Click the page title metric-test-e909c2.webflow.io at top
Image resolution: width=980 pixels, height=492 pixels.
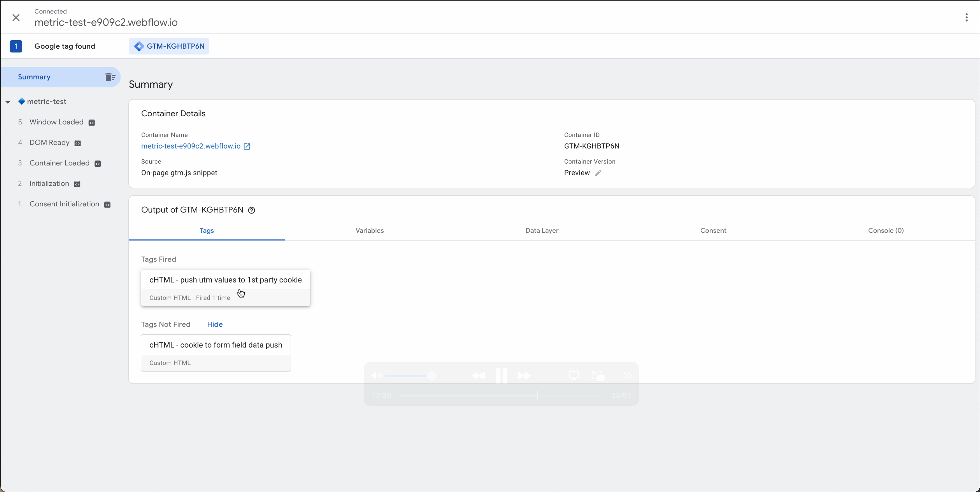106,23
